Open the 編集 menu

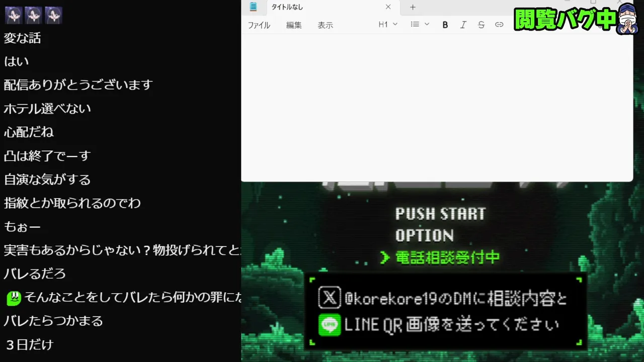(294, 25)
